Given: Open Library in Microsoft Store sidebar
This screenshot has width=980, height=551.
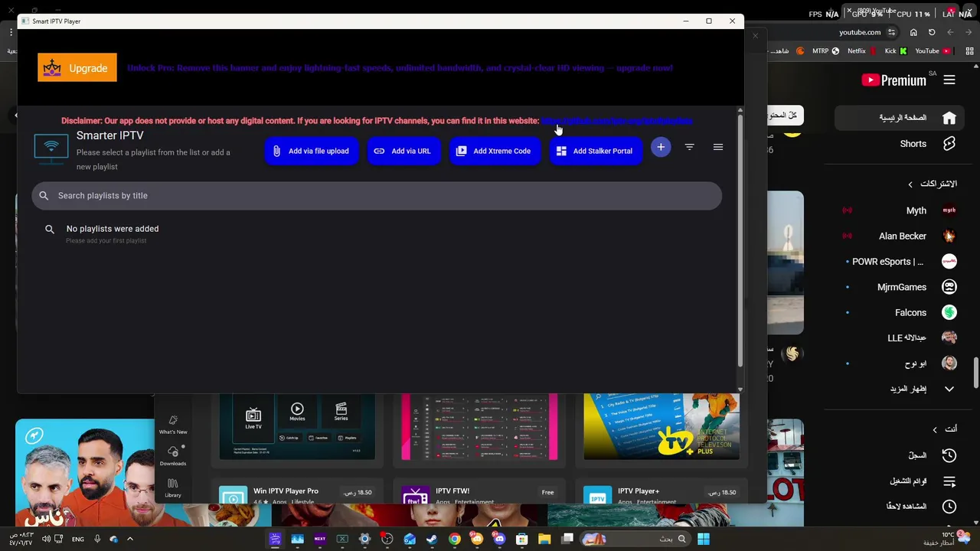Looking at the screenshot, I should pos(173,488).
